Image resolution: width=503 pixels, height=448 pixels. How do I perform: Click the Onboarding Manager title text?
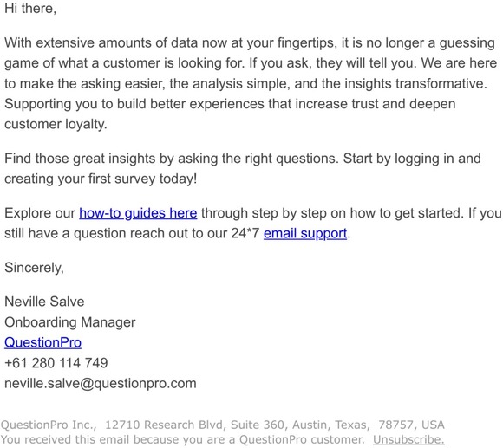[x=70, y=322]
